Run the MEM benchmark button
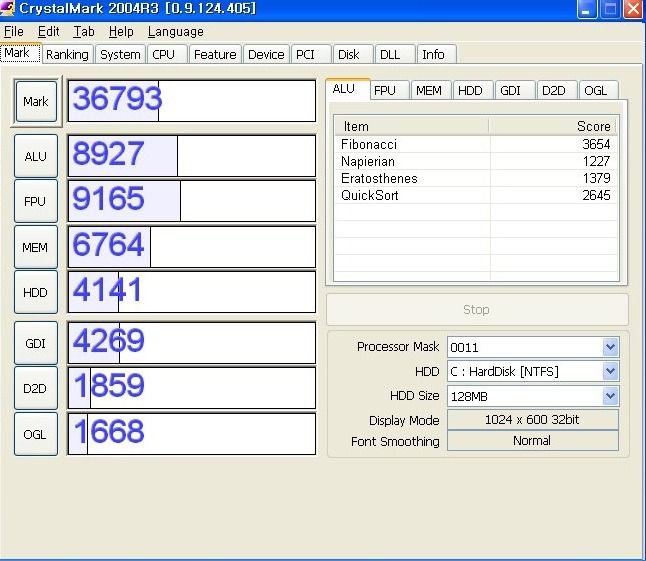Image resolution: width=646 pixels, height=561 pixels. (36, 247)
